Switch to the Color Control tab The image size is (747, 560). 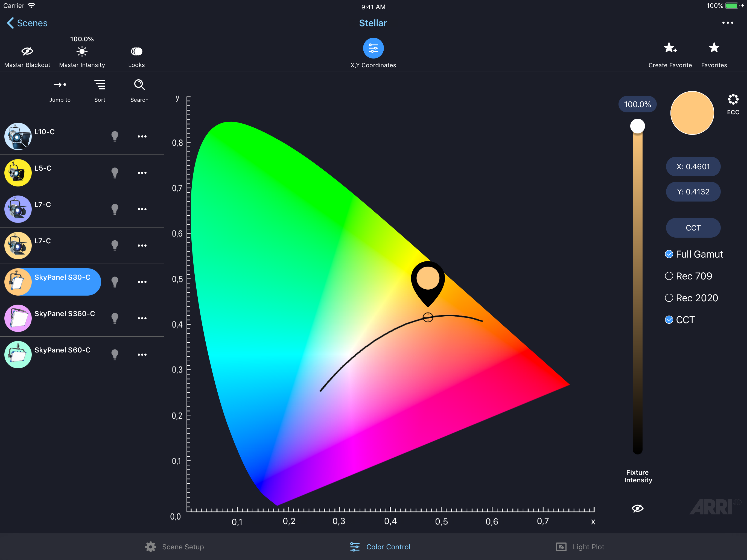[380, 547]
